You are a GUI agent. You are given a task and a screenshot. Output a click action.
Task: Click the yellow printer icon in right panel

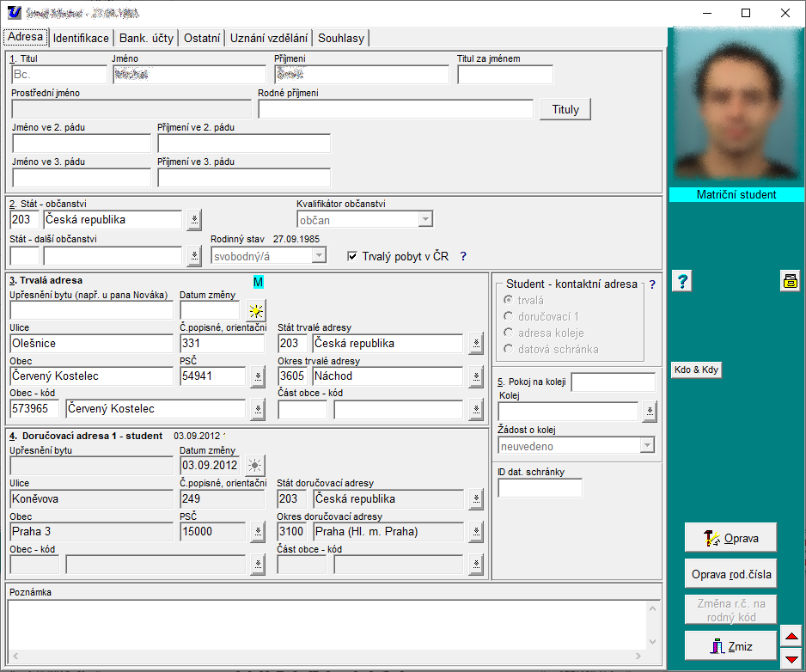click(x=790, y=280)
